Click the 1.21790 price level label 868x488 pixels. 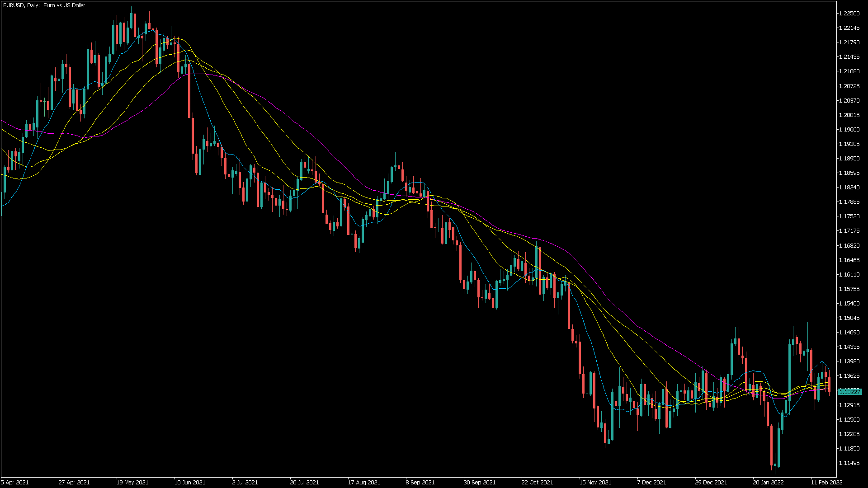tap(849, 42)
